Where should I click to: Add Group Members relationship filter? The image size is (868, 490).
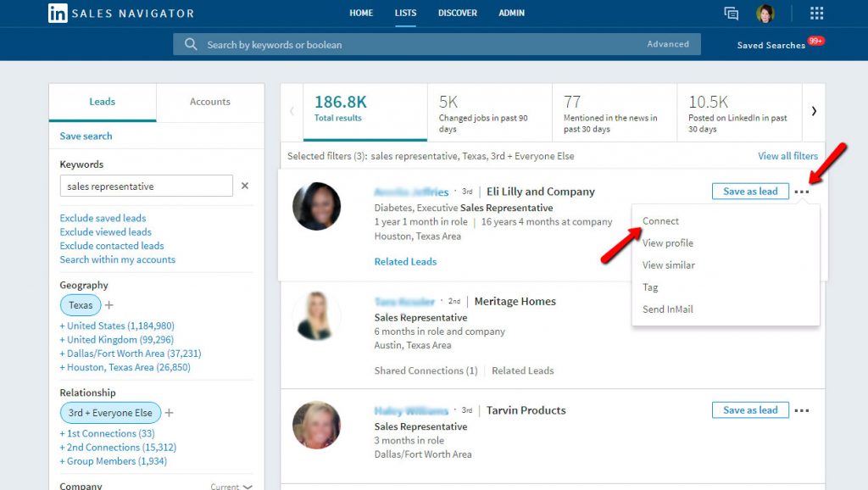(113, 461)
